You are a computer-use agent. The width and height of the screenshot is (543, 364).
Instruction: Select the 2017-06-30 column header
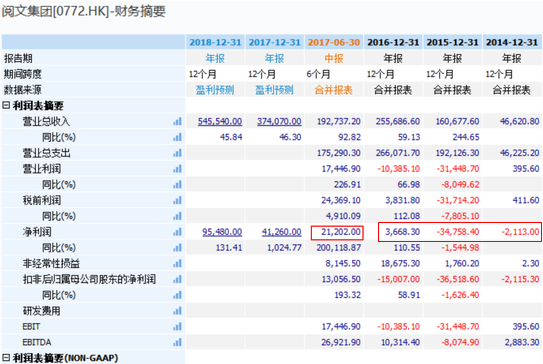point(334,42)
